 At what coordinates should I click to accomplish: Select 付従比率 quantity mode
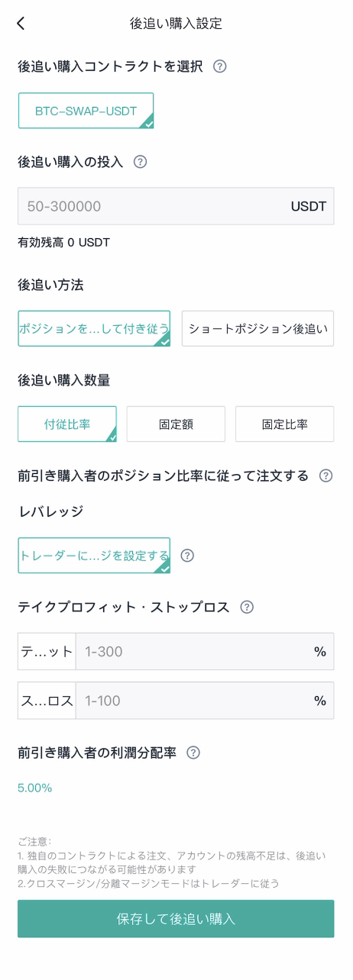pyautogui.click(x=67, y=424)
